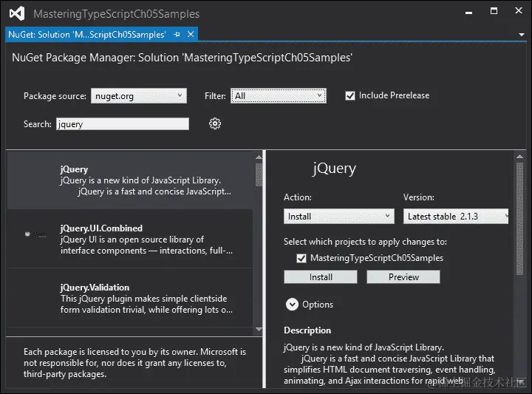Open the Version dropdown Latest stable 2.1.3
Screen dimensions: 532x394
coord(456,216)
